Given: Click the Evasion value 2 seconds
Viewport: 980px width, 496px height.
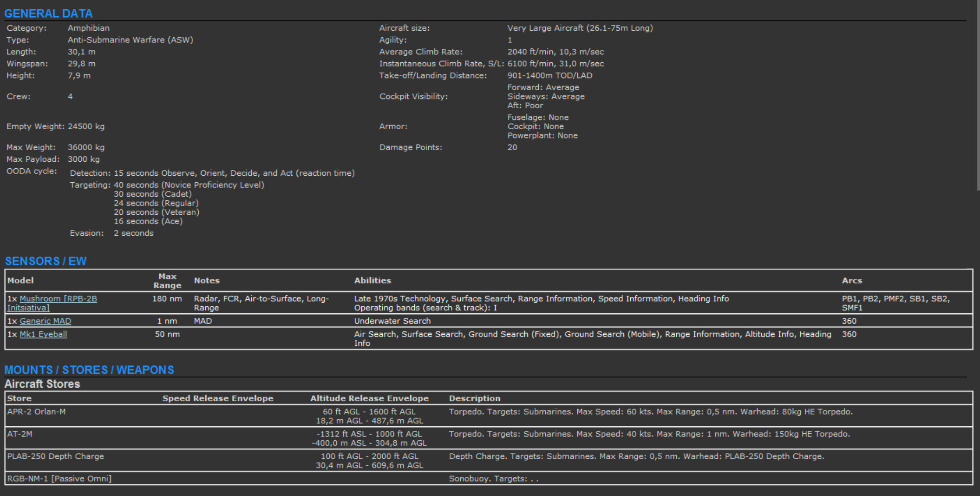Looking at the screenshot, I should tap(134, 233).
